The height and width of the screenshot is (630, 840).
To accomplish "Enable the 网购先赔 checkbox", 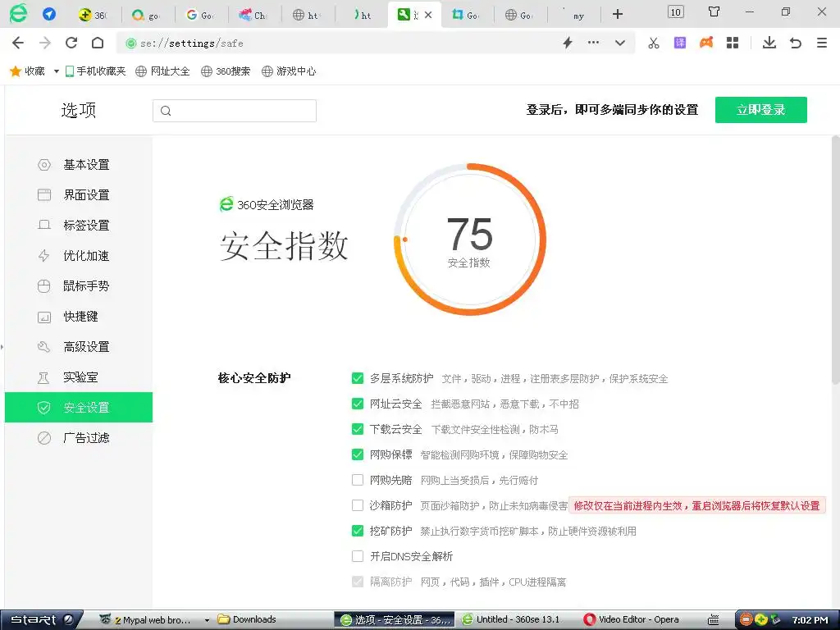I will (x=358, y=480).
